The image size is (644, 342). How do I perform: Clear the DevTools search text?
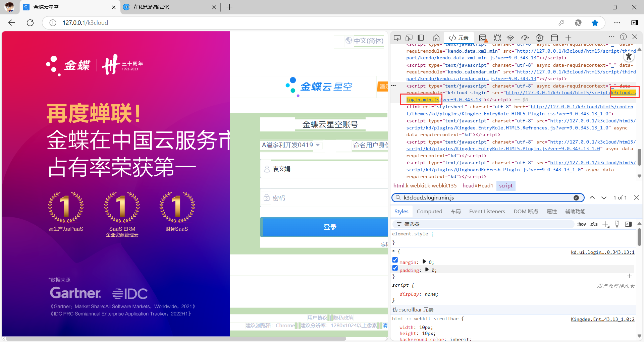click(576, 198)
